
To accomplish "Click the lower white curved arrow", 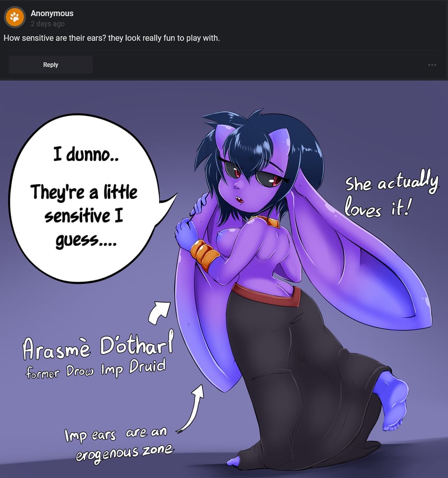I will (x=191, y=408).
